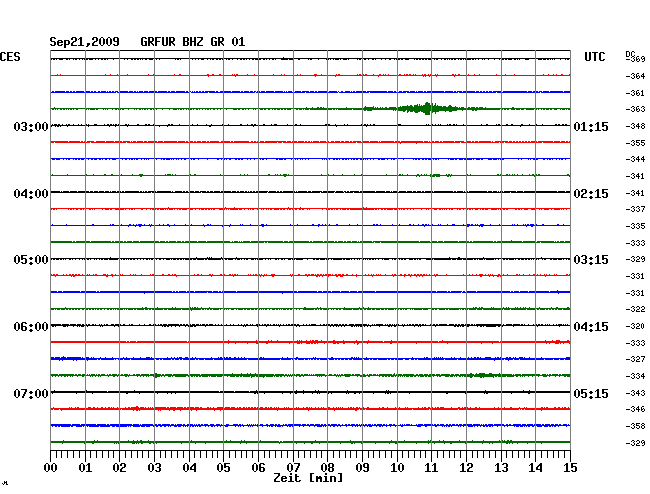Click the 13 minute axis tick label

click(x=501, y=468)
